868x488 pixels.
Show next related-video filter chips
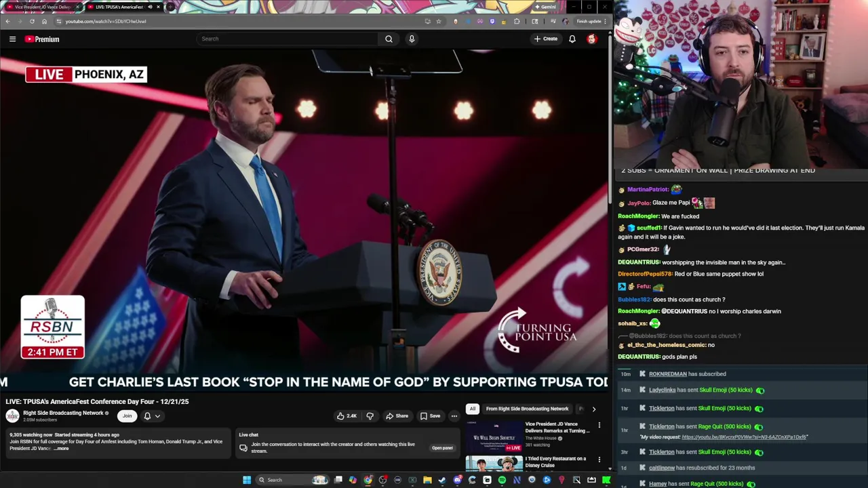point(593,409)
